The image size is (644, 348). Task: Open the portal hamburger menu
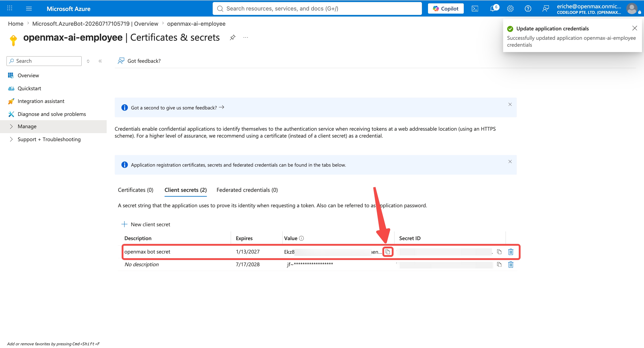click(29, 8)
